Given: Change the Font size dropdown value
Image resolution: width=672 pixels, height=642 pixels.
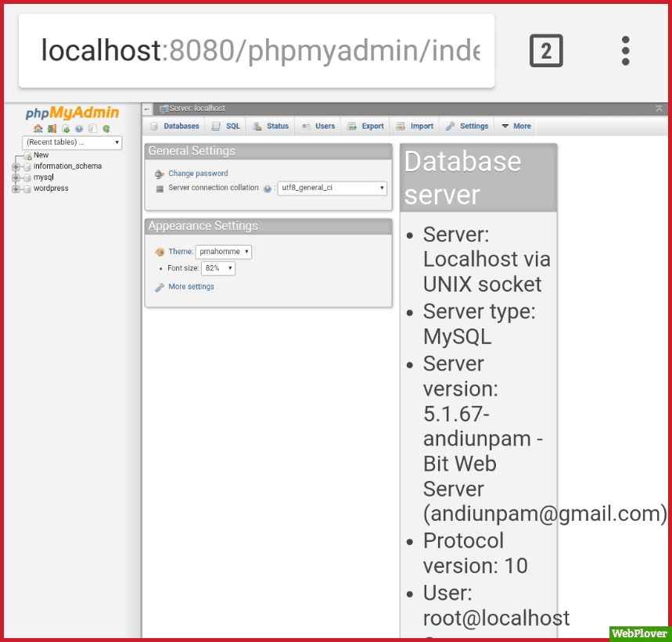Looking at the screenshot, I should [x=217, y=268].
